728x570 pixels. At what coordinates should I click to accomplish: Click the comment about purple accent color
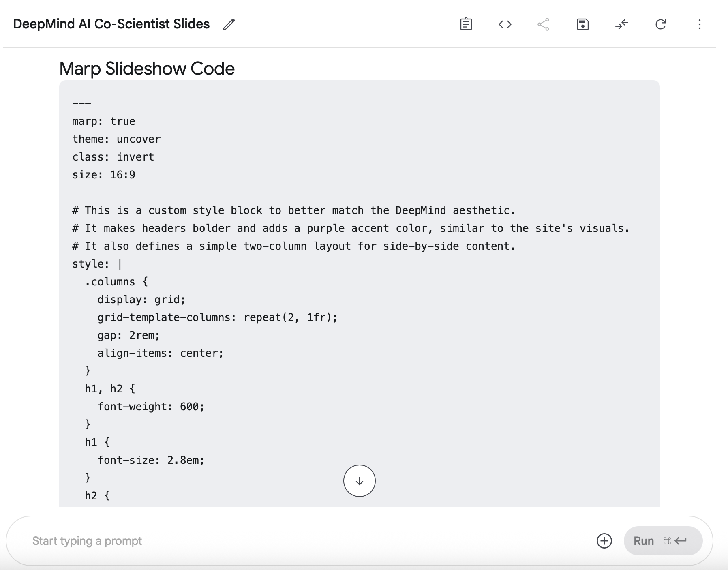click(x=351, y=228)
